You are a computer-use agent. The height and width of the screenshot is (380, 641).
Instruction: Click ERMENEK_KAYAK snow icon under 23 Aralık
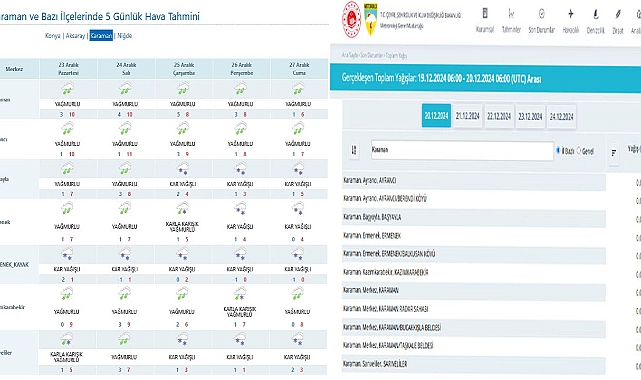(x=67, y=254)
